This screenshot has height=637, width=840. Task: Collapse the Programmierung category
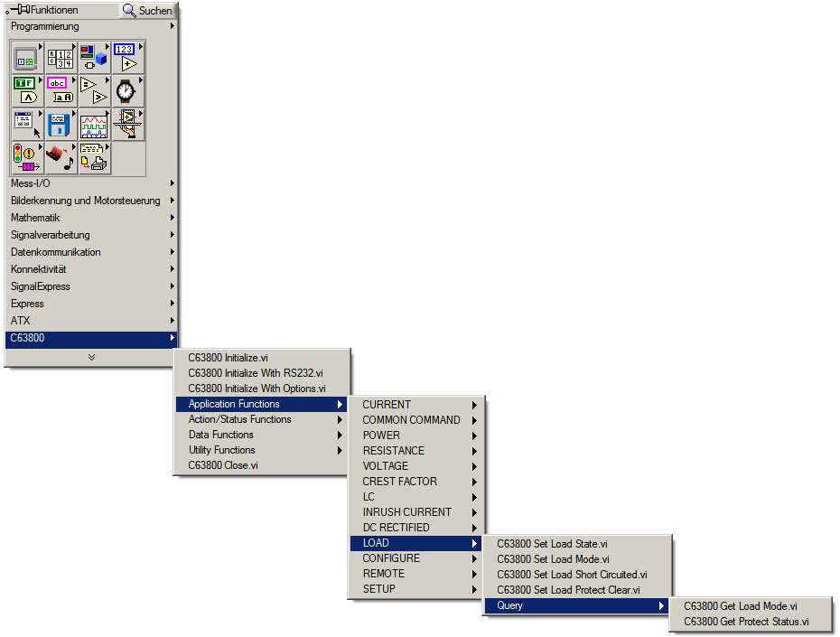(x=91, y=26)
